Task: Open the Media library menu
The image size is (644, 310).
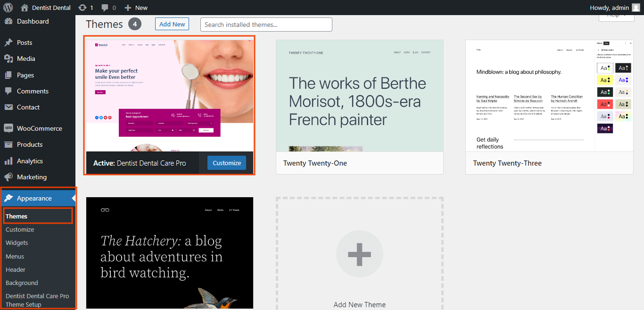Action: (26, 59)
